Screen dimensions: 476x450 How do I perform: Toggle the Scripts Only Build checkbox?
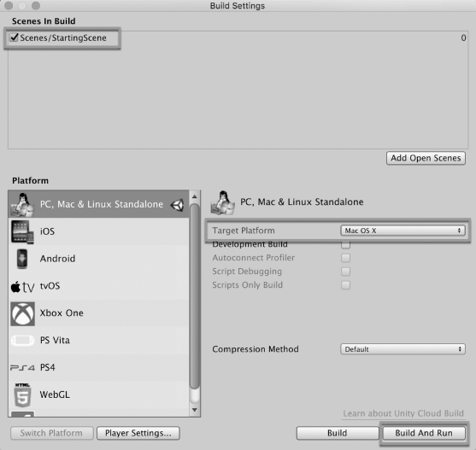tap(345, 285)
